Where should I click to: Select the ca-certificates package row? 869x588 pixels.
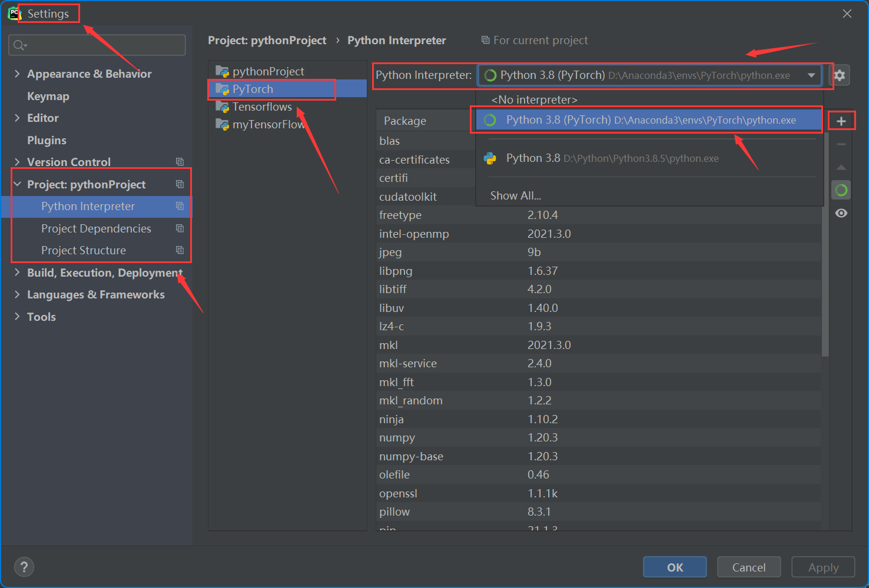(426, 160)
